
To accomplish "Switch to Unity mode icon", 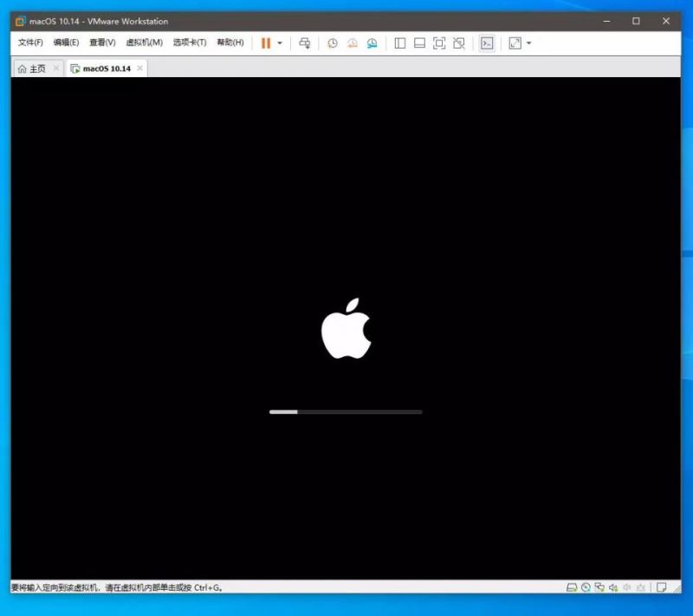I will point(459,42).
